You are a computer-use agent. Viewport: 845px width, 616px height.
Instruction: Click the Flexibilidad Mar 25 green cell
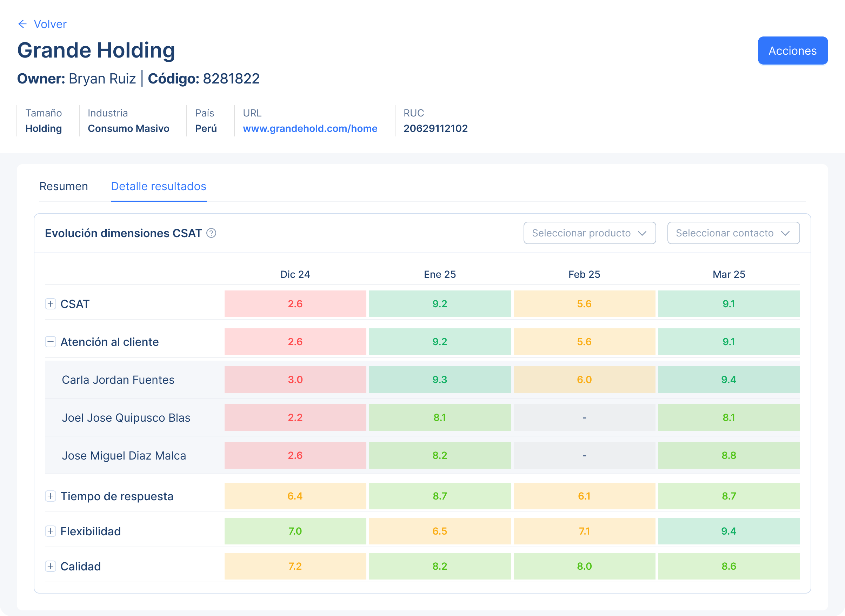pyautogui.click(x=728, y=531)
